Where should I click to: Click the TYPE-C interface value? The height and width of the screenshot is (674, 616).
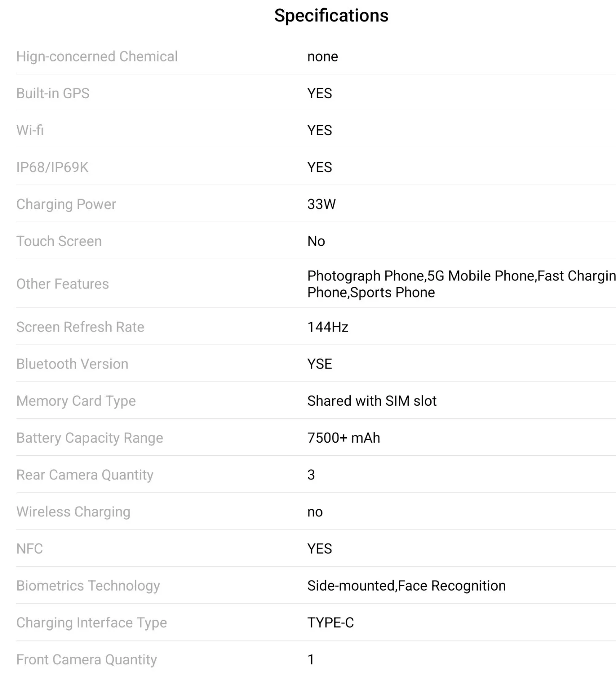tap(331, 623)
